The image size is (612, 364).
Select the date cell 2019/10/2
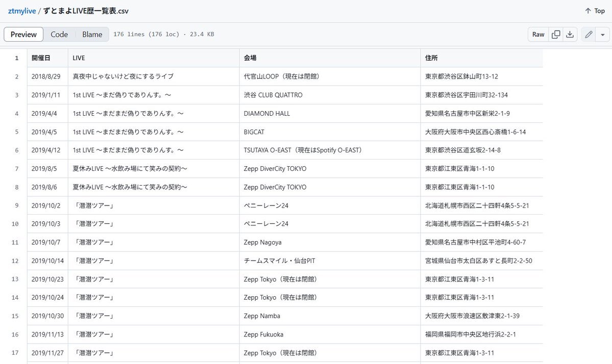tap(47, 205)
